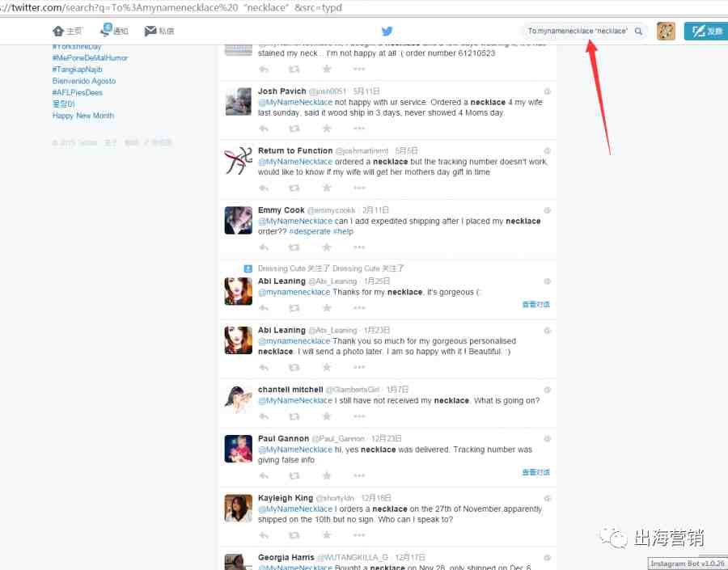Favorite the tweet about order number 61210523
The width and height of the screenshot is (728, 570).
[327, 70]
